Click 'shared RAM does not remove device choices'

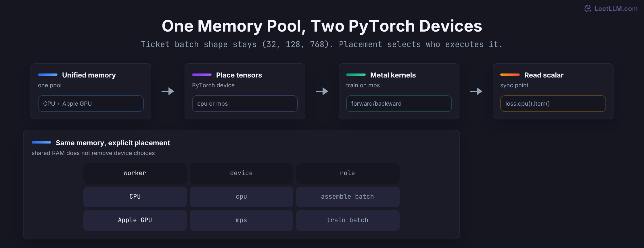click(93, 153)
